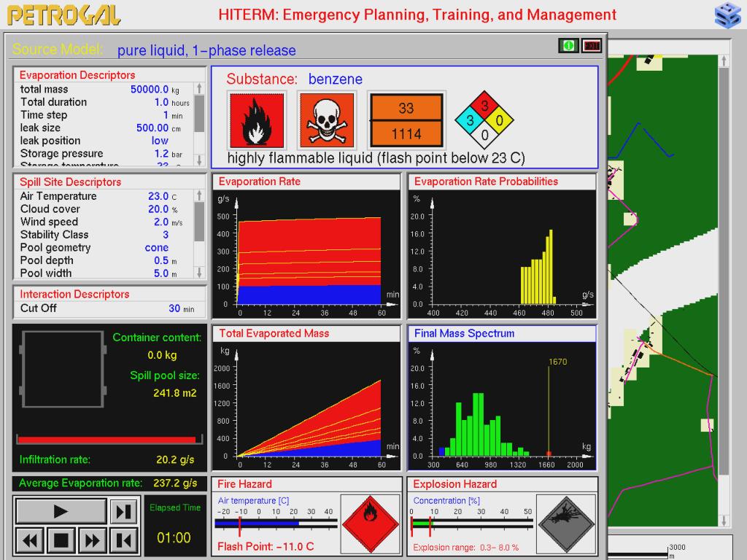The image size is (747, 560).
Task: Click the Interaction Descriptors heading
Action: pos(75,295)
